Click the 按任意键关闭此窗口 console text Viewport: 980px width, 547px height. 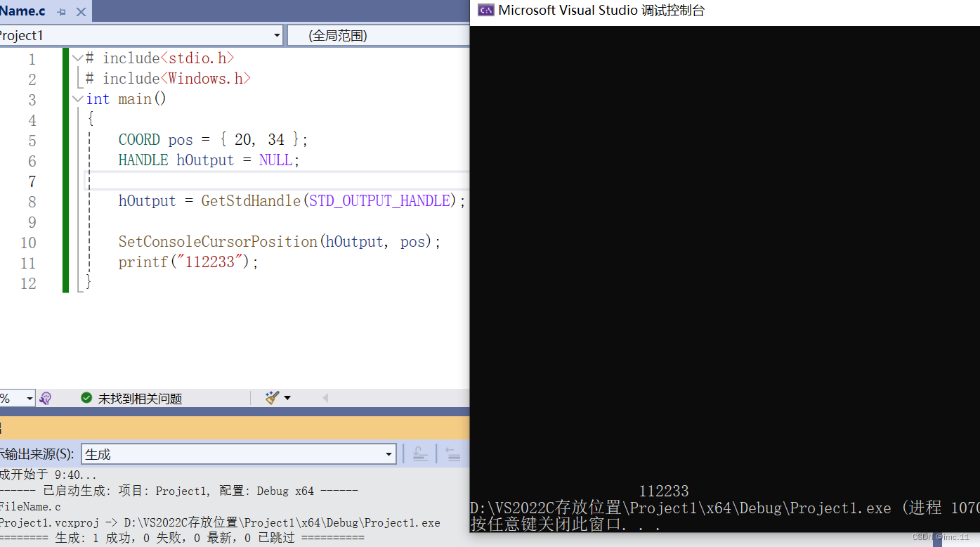point(566,525)
